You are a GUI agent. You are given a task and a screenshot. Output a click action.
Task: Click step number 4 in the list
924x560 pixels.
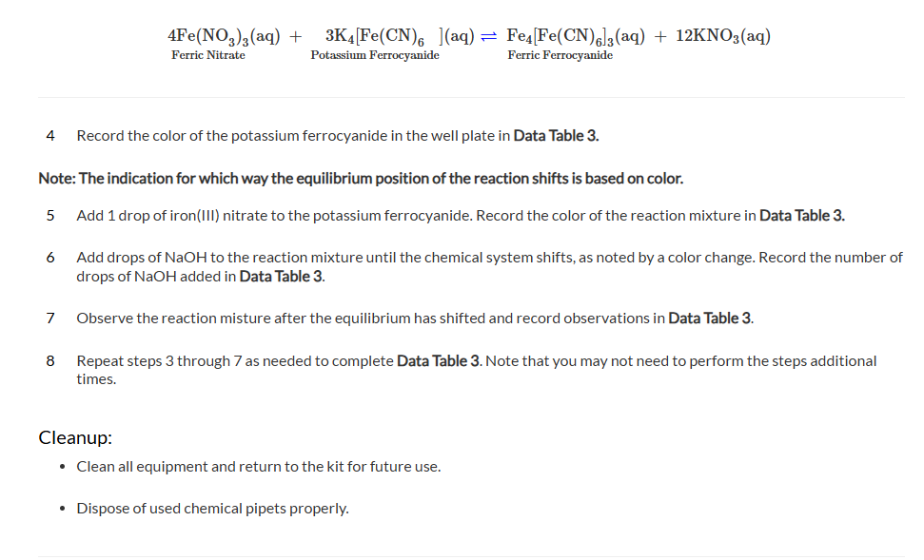tap(50, 135)
